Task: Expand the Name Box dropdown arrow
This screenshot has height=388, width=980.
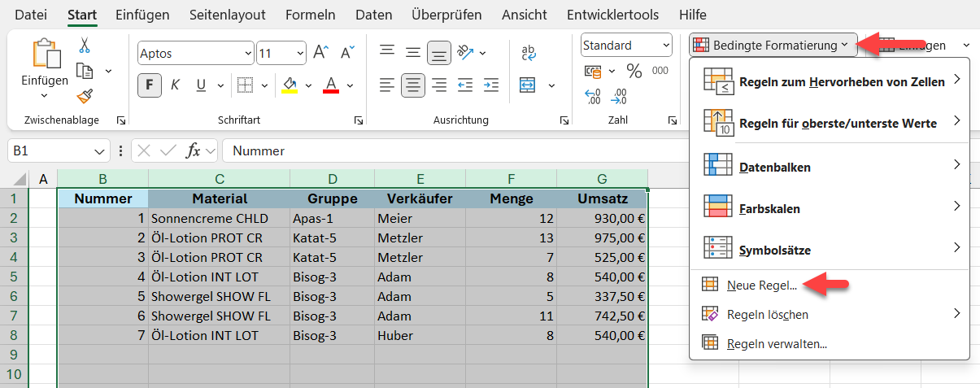Action: pyautogui.click(x=99, y=150)
